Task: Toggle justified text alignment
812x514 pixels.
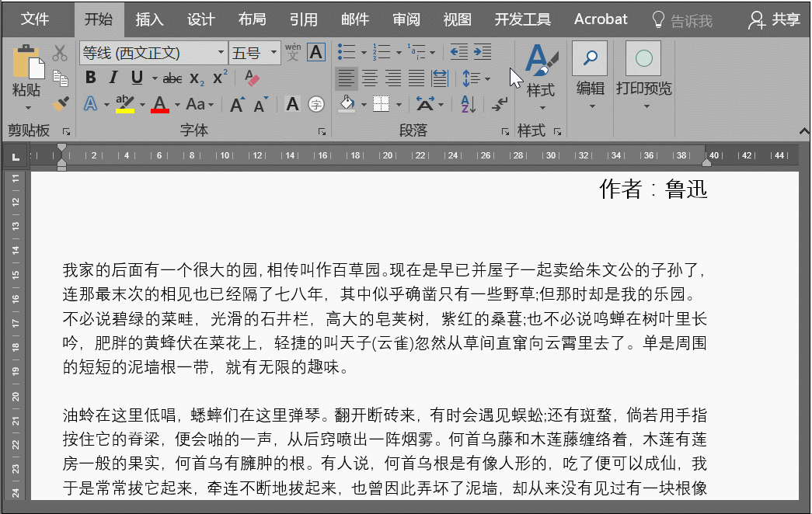Action: tap(416, 78)
